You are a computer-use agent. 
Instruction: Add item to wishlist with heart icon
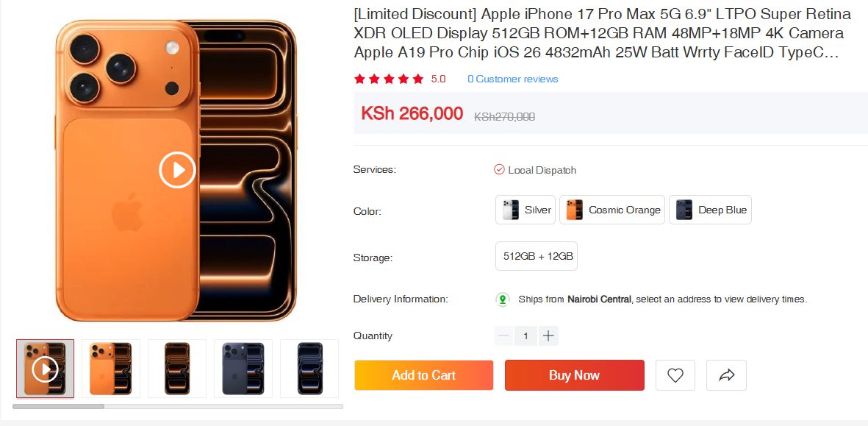675,375
